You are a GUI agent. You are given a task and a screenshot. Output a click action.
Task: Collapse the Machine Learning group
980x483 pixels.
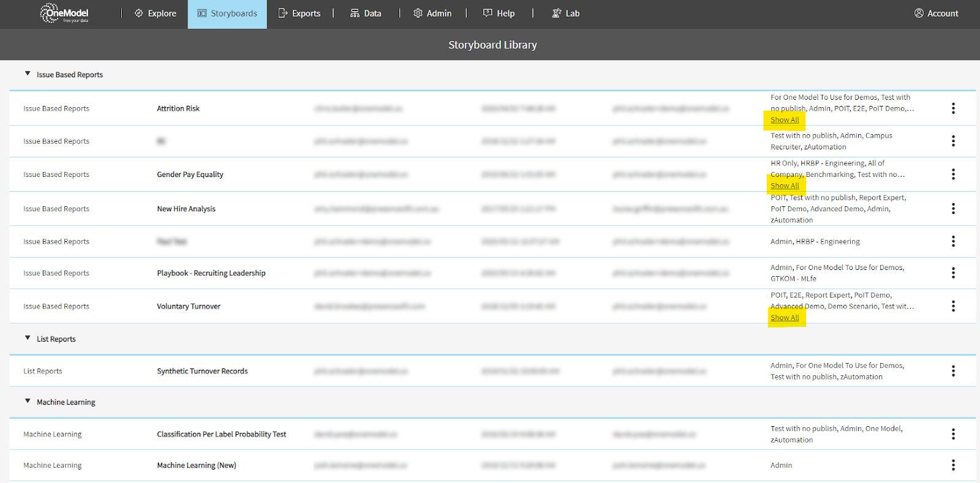pyautogui.click(x=28, y=402)
